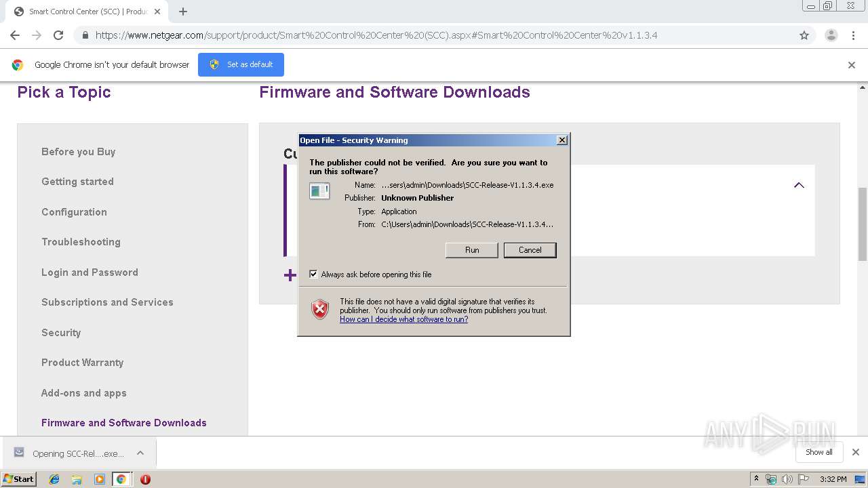This screenshot has height=488, width=868.
Task: Open the Chrome three-dot menu
Action: click(x=854, y=35)
